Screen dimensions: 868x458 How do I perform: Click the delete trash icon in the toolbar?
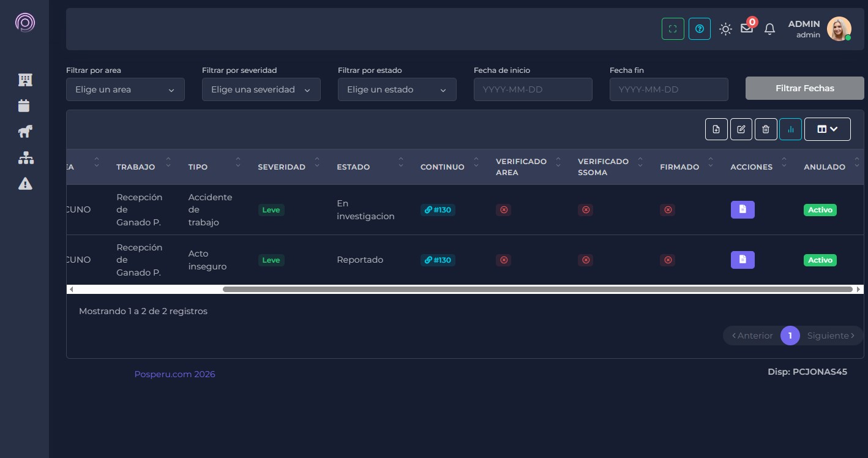766,129
